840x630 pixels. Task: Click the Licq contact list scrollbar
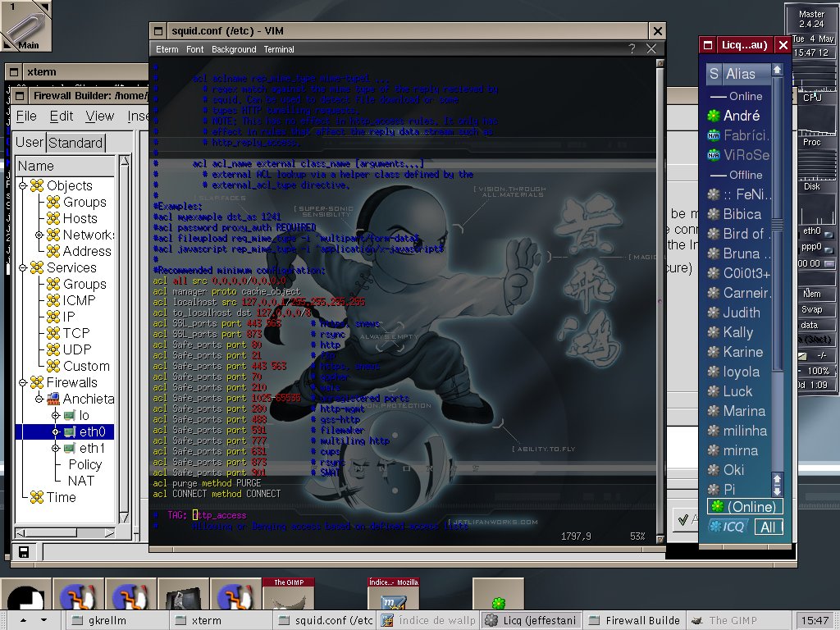(x=777, y=279)
